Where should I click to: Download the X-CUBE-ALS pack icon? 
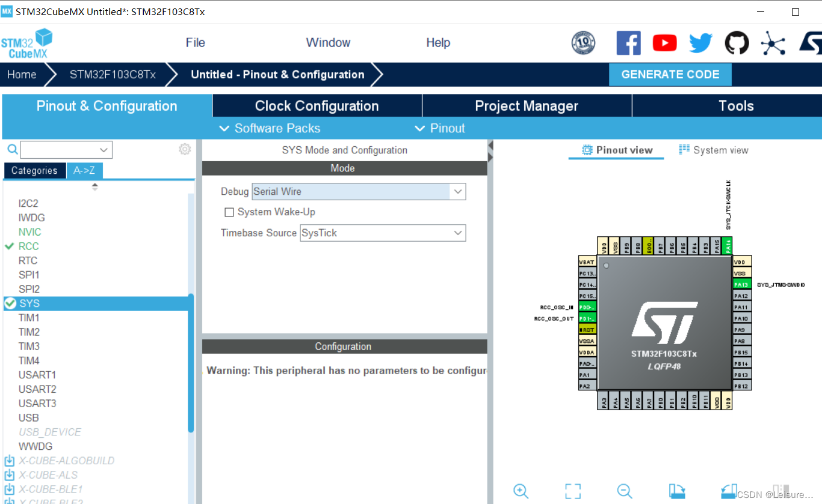[9, 475]
